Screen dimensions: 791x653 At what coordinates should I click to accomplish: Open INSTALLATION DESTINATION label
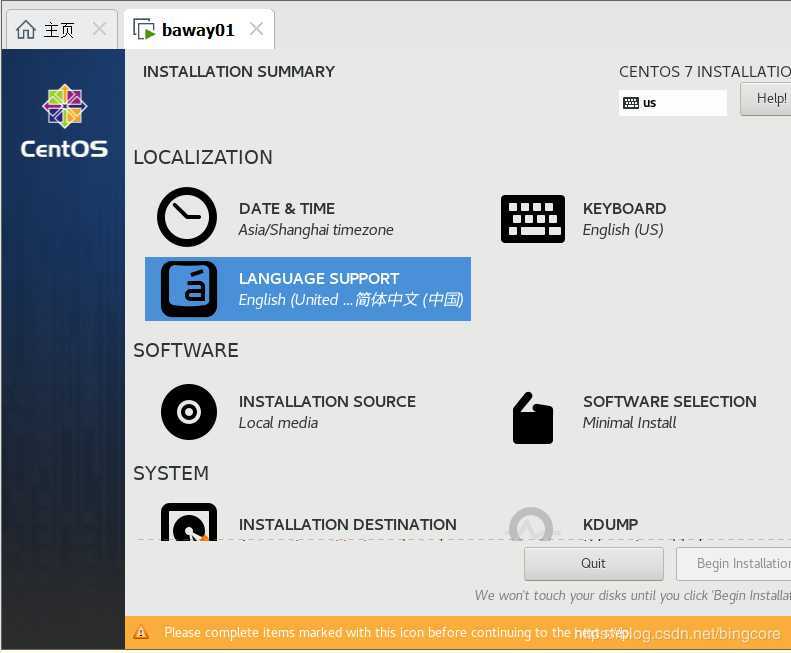348,525
